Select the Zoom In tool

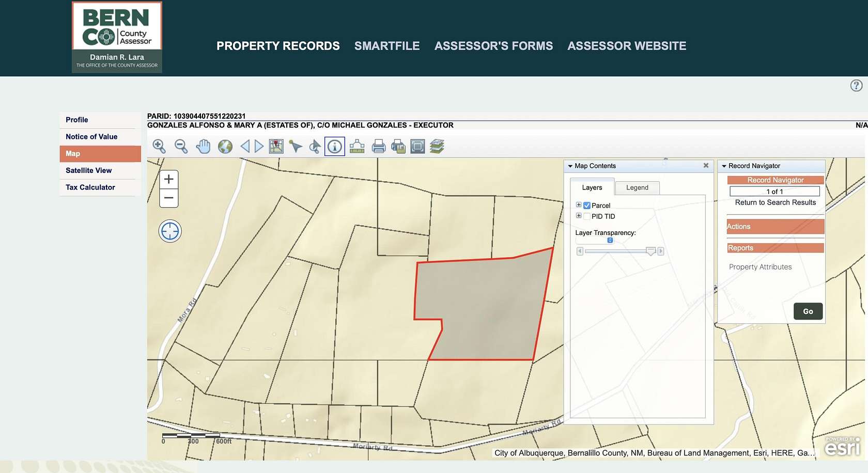(159, 146)
